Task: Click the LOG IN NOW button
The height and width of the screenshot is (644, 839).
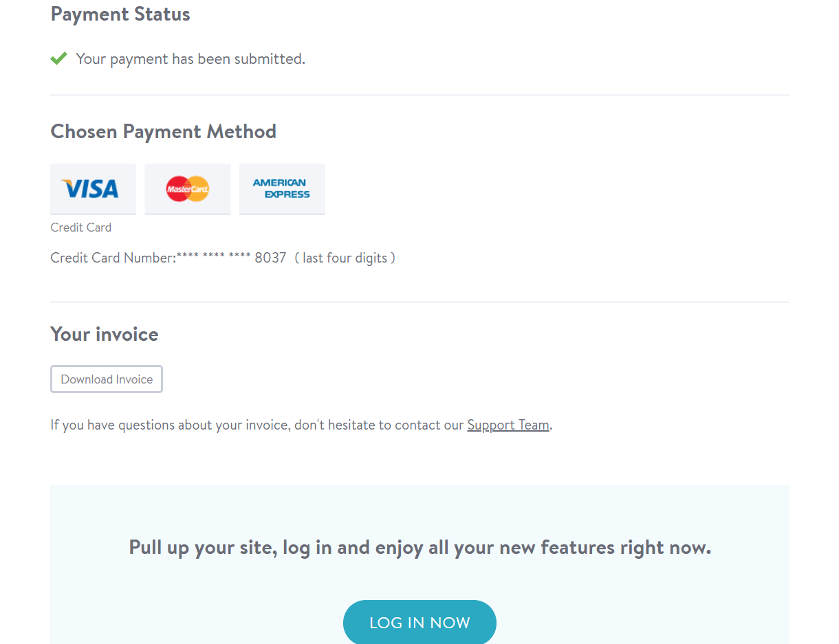Action: click(419, 623)
